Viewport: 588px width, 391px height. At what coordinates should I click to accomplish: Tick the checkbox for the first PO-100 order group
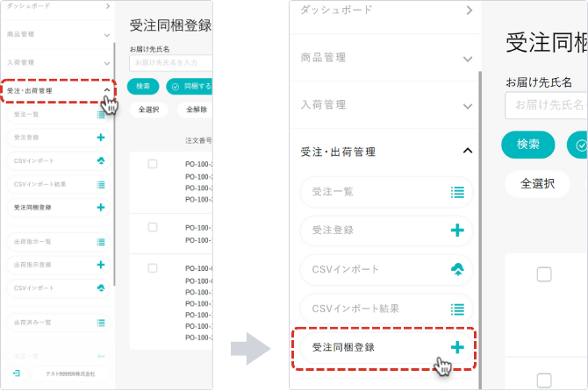tap(153, 164)
